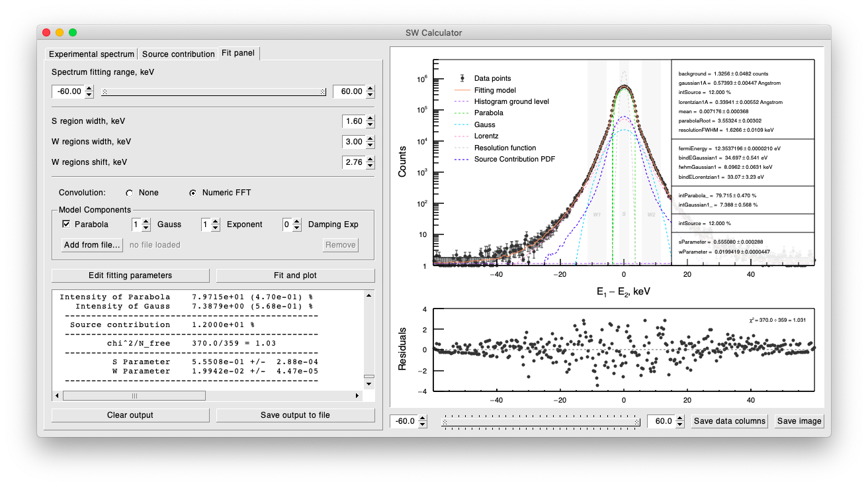Viewport: 868px width, 486px height.
Task: Lower the fitting range maximum of 60.00
Action: [370, 95]
